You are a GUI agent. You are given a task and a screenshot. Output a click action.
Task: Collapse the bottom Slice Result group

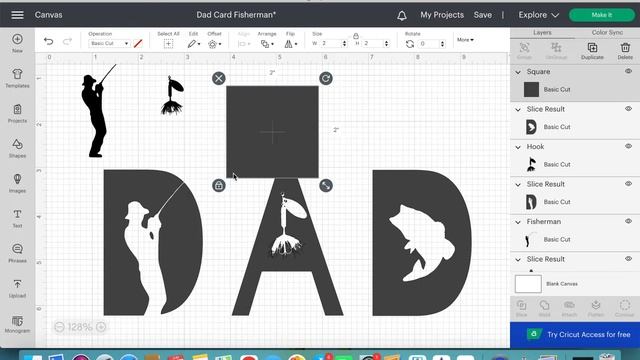point(518,260)
